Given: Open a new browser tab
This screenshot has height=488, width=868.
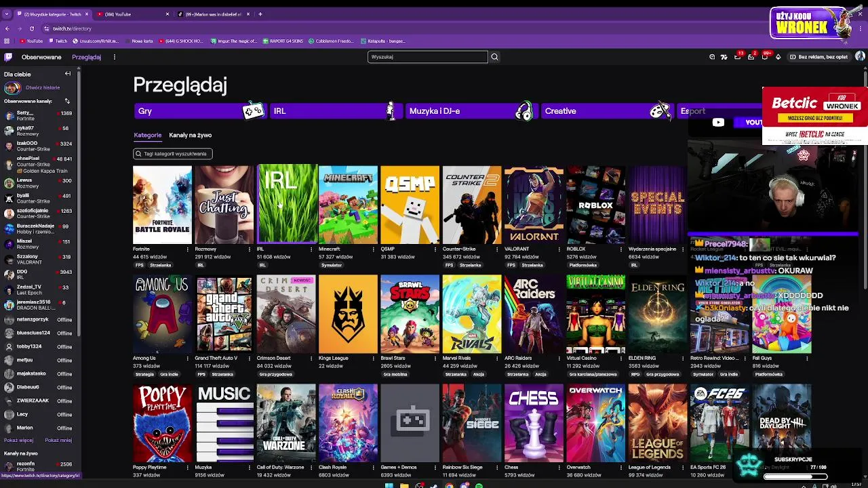Looking at the screenshot, I should [x=260, y=14].
